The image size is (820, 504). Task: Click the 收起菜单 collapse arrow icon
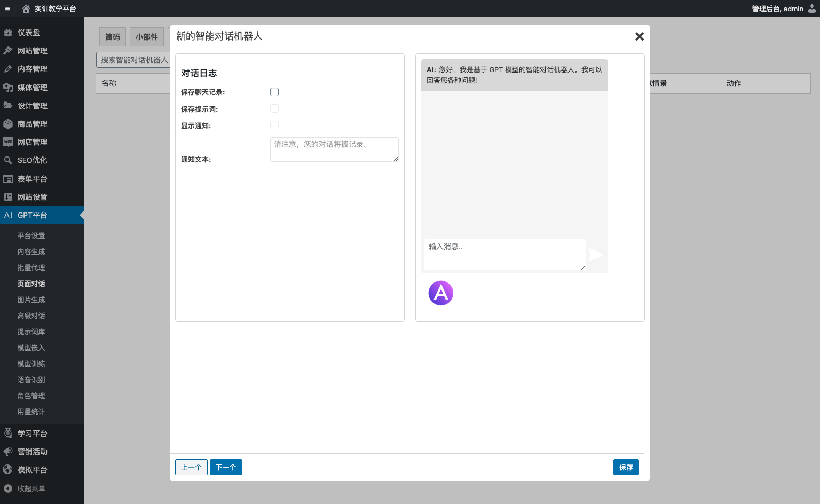coord(8,489)
